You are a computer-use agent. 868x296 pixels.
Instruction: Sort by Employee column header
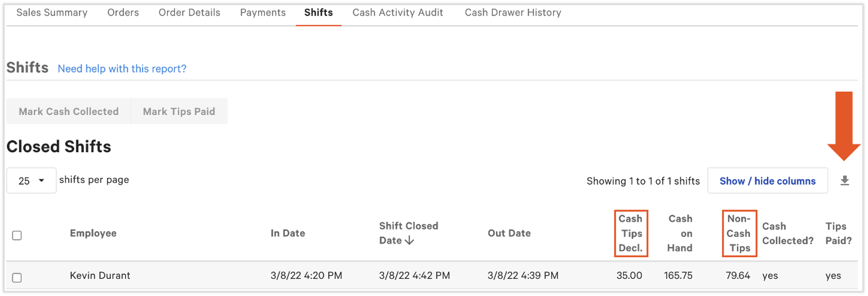pyautogui.click(x=93, y=233)
